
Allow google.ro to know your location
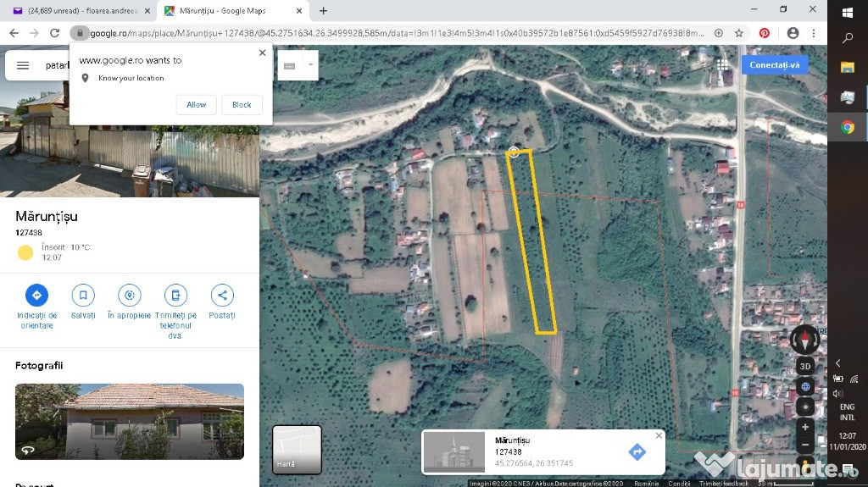196,105
